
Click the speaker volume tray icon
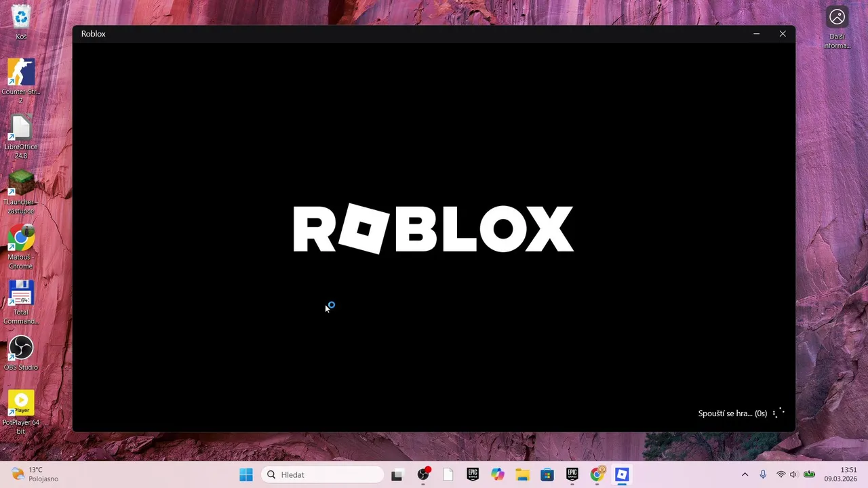793,474
